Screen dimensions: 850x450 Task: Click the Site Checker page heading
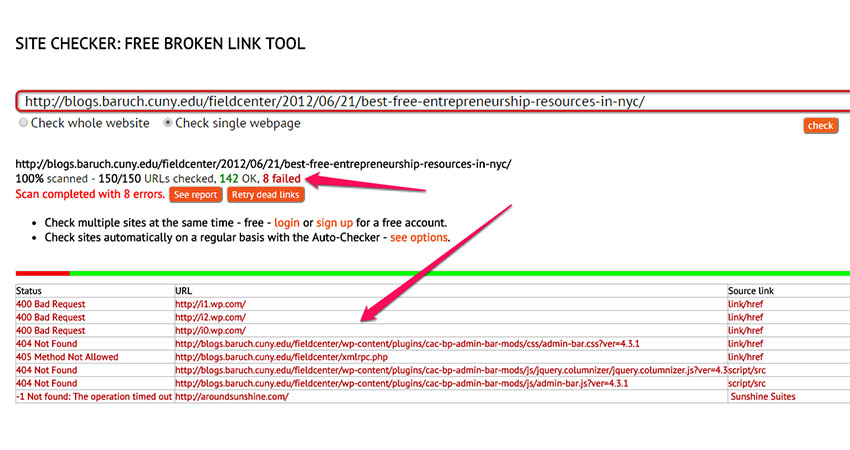160,43
